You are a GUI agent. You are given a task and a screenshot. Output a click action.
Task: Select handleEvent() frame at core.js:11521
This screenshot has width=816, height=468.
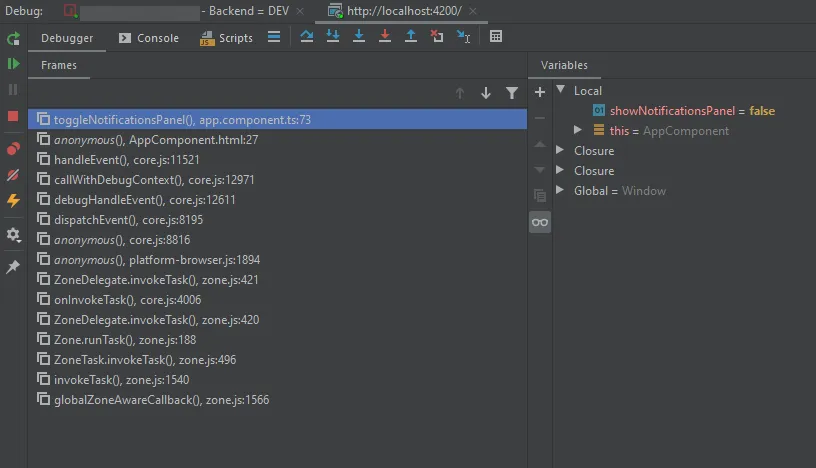point(277,159)
